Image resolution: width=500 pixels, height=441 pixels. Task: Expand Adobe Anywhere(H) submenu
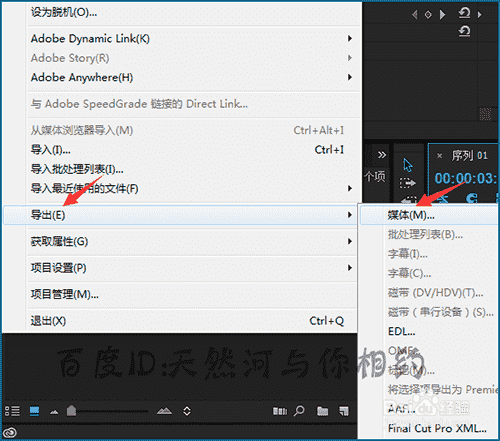click(x=195, y=77)
